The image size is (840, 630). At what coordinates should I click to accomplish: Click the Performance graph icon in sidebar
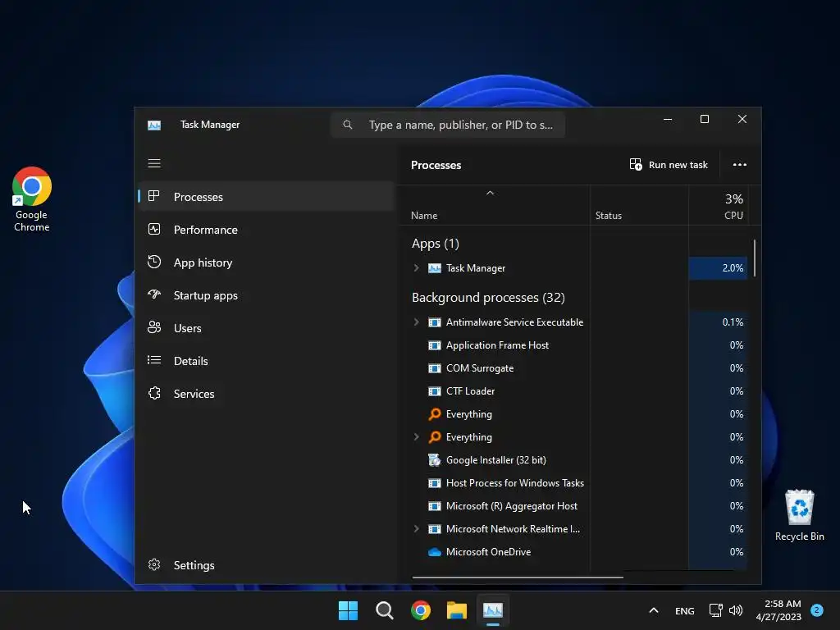[x=154, y=230]
